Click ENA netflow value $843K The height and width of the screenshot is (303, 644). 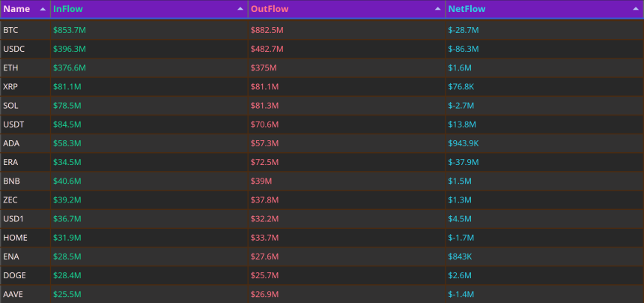click(x=460, y=256)
